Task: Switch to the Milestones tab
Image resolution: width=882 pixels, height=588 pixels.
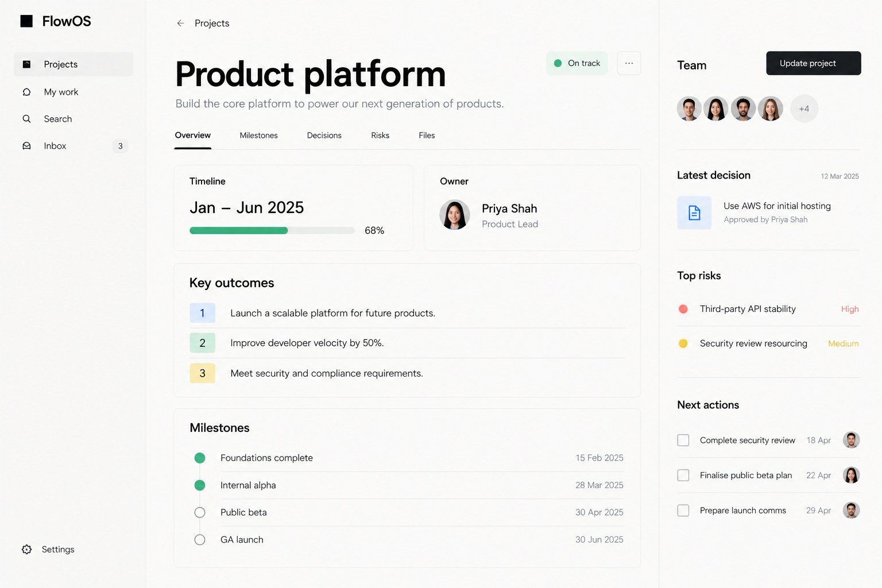Action: click(x=259, y=136)
